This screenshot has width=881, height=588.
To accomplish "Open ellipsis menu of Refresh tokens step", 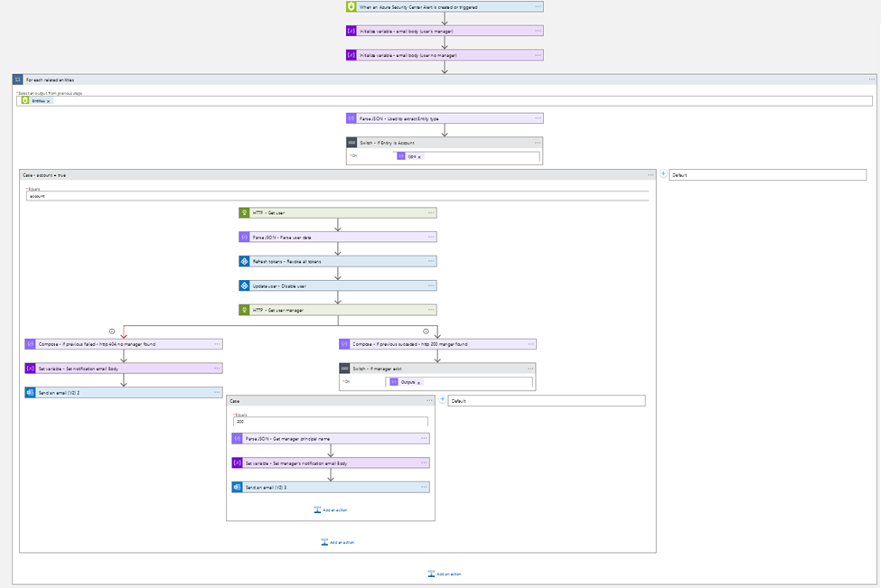I will tap(431, 261).
